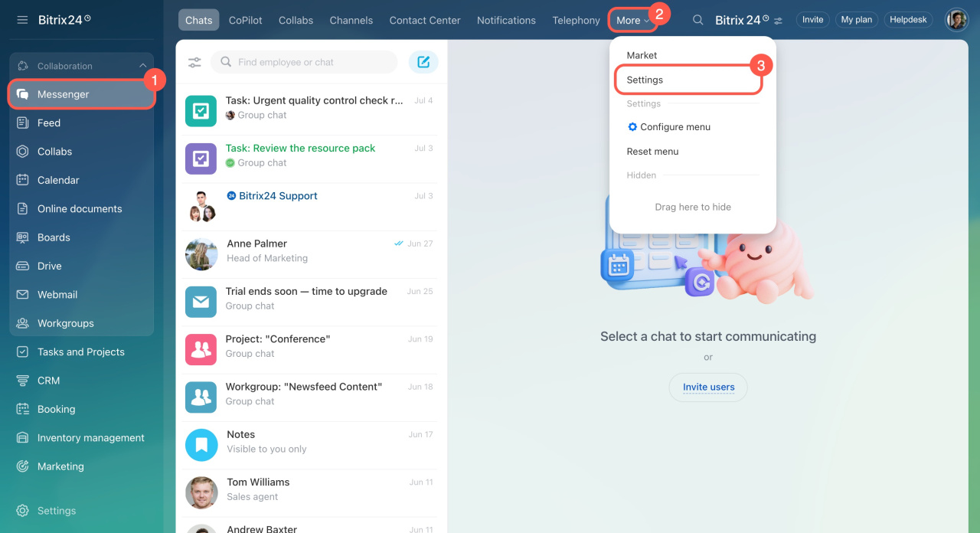The image size is (980, 533).
Task: Open the Notifications tab
Action: pos(506,20)
